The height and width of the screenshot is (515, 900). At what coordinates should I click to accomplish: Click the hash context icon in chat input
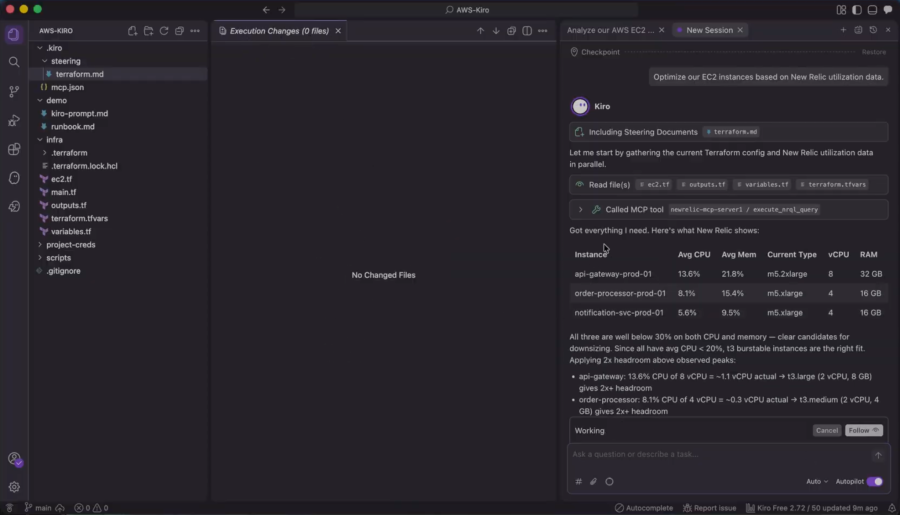(579, 482)
